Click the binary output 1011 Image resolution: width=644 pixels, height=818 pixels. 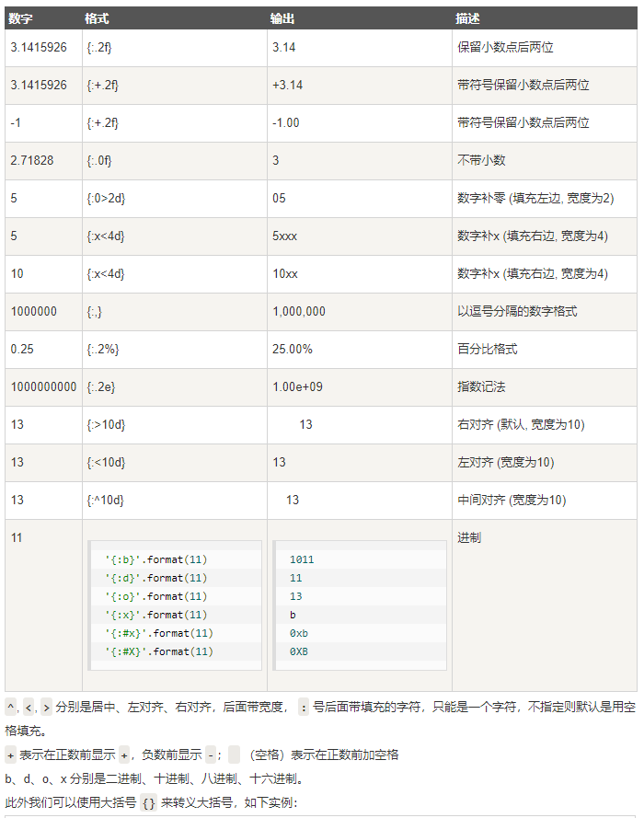[302, 559]
